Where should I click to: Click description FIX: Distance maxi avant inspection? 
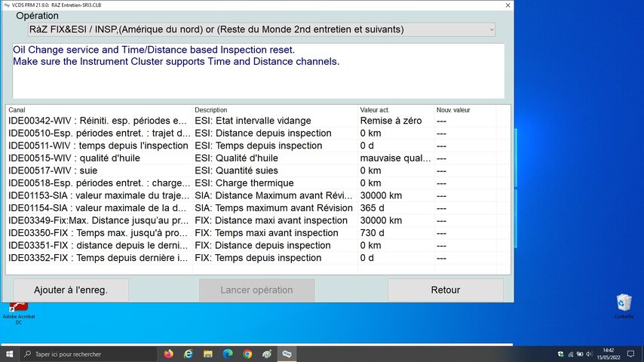pyautogui.click(x=271, y=221)
